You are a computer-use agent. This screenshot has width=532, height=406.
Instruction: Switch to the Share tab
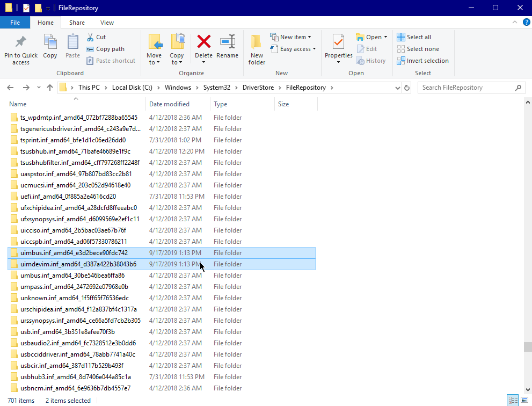pos(77,23)
